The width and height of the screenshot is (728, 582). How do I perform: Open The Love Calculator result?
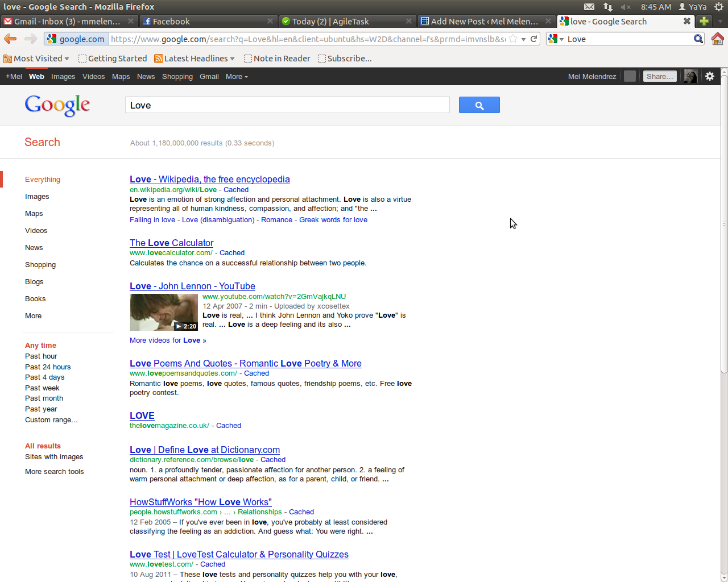171,243
